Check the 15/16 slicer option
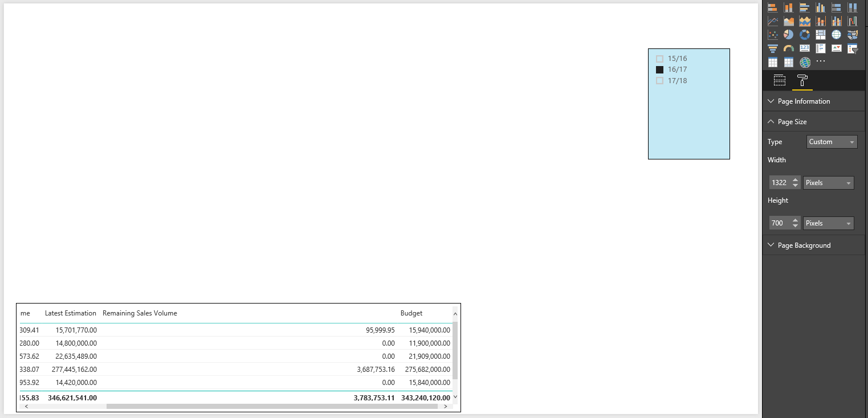868x418 pixels. (660, 59)
